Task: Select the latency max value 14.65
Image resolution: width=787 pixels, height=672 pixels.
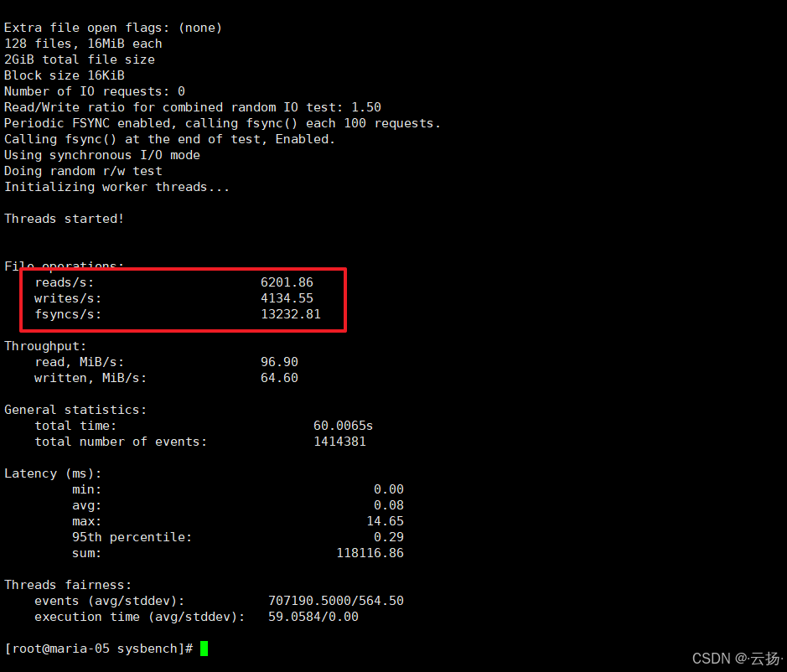Action: pos(385,521)
